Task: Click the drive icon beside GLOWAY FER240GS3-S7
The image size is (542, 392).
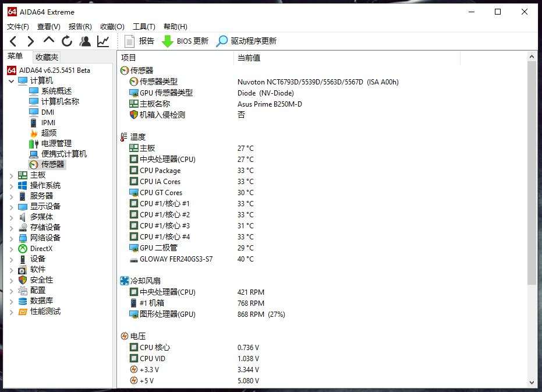Action: point(134,259)
